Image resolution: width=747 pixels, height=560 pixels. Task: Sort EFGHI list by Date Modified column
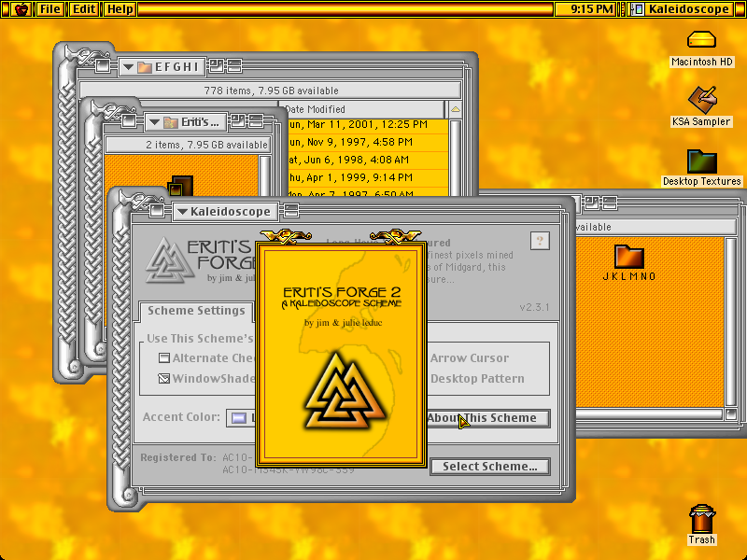click(x=363, y=109)
